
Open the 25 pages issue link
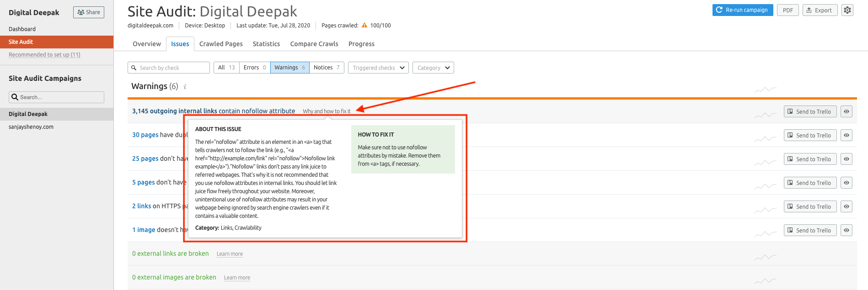[x=145, y=158]
